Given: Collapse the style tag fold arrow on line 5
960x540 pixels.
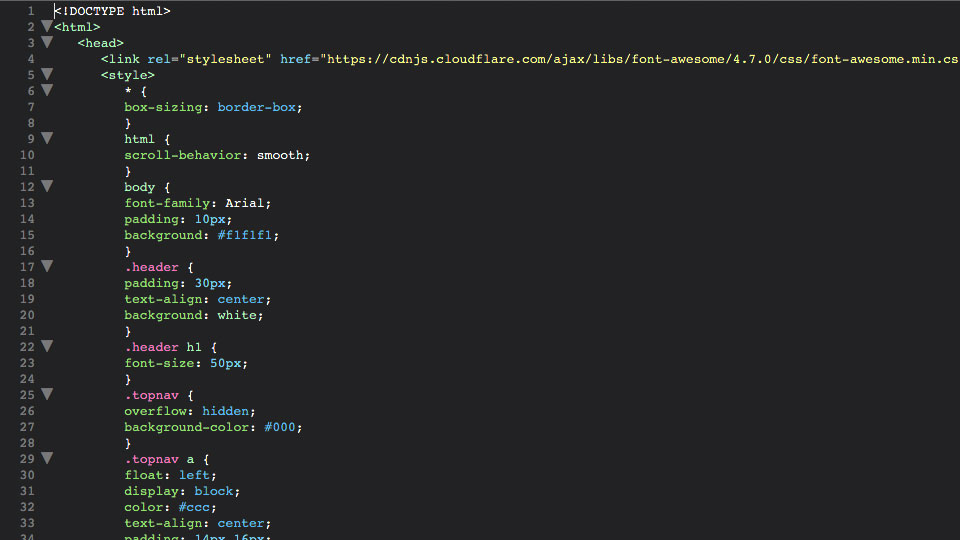Looking at the screenshot, I should [47, 74].
